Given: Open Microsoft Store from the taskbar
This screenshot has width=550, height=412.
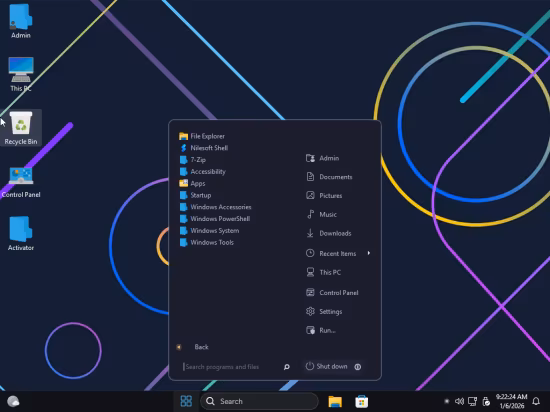Looking at the screenshot, I should 362,401.
